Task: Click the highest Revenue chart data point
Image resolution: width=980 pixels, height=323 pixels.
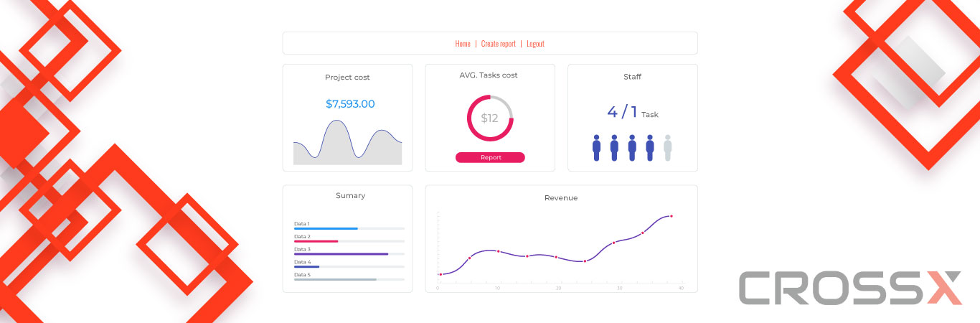Action: pyautogui.click(x=671, y=216)
